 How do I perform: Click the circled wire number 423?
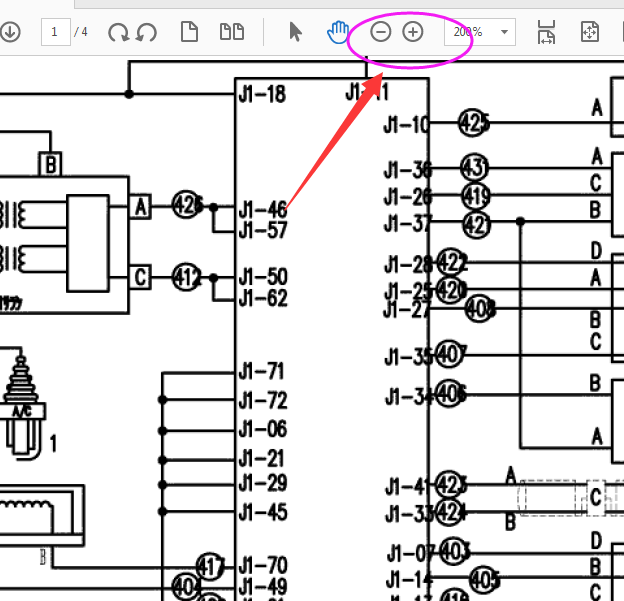[450, 485]
